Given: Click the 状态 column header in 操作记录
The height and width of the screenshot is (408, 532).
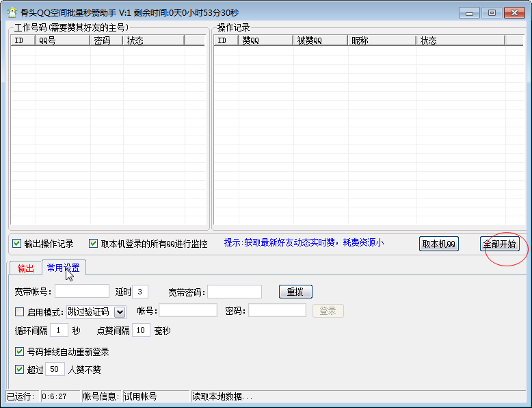Looking at the screenshot, I should [x=461, y=40].
